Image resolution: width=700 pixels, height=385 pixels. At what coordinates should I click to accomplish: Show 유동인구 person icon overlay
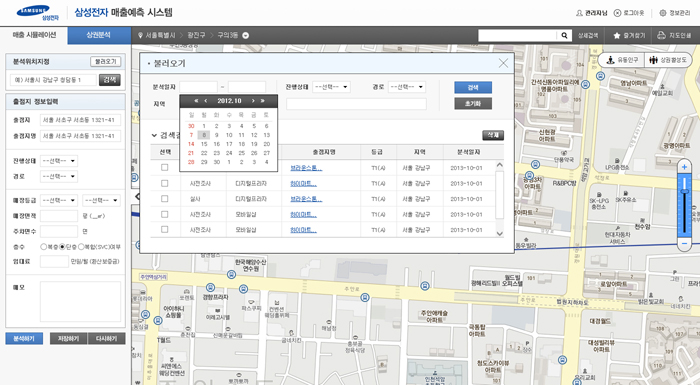(610, 60)
